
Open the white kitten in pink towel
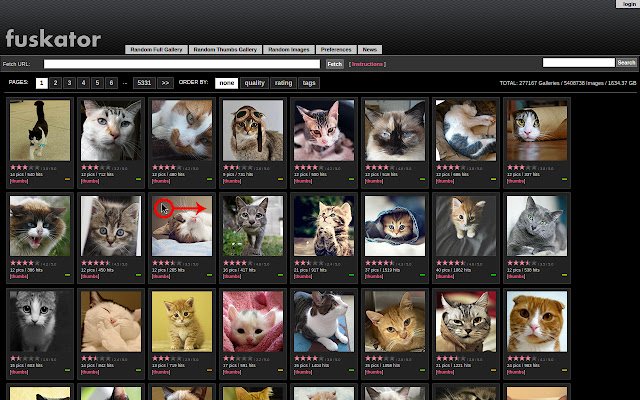click(253, 321)
